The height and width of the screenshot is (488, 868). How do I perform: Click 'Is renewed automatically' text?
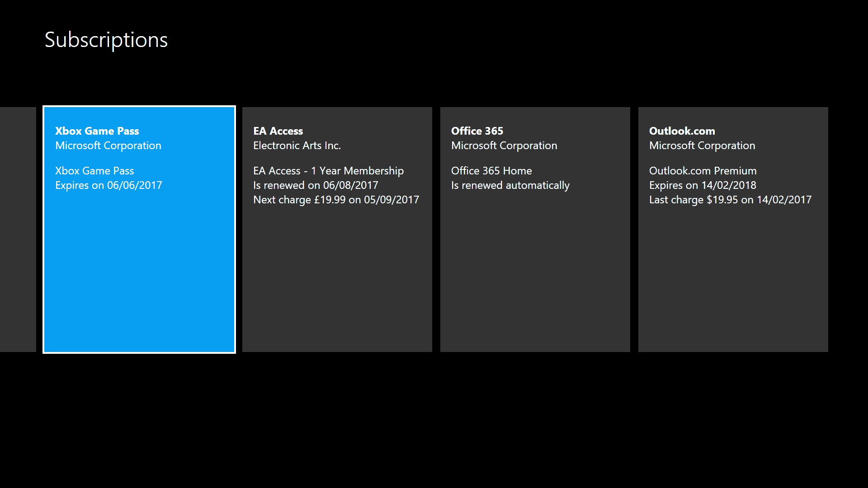tap(510, 185)
